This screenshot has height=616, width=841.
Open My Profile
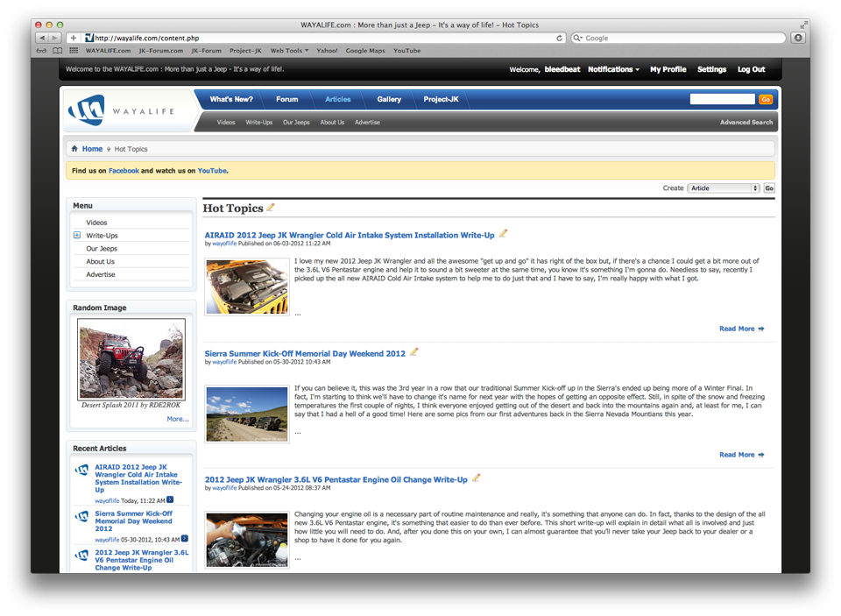[668, 69]
